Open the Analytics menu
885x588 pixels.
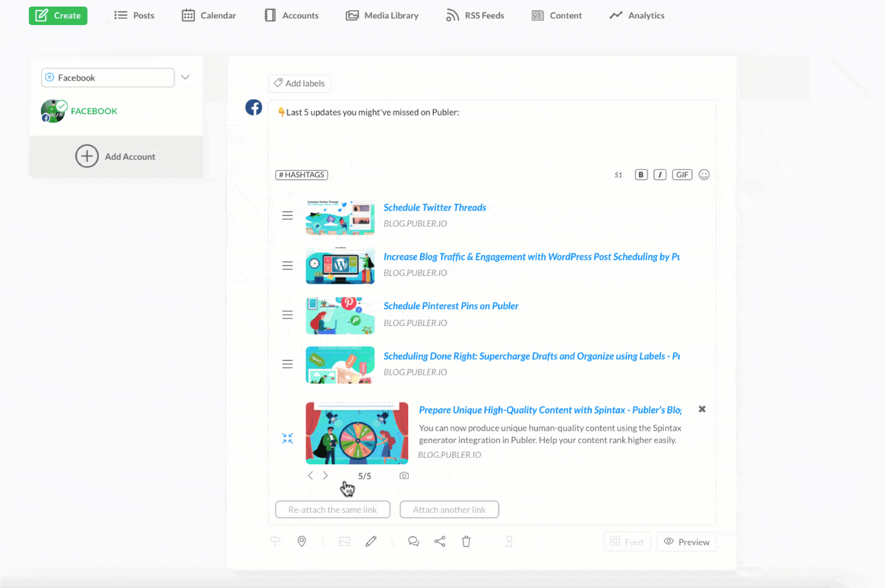pyautogui.click(x=637, y=16)
